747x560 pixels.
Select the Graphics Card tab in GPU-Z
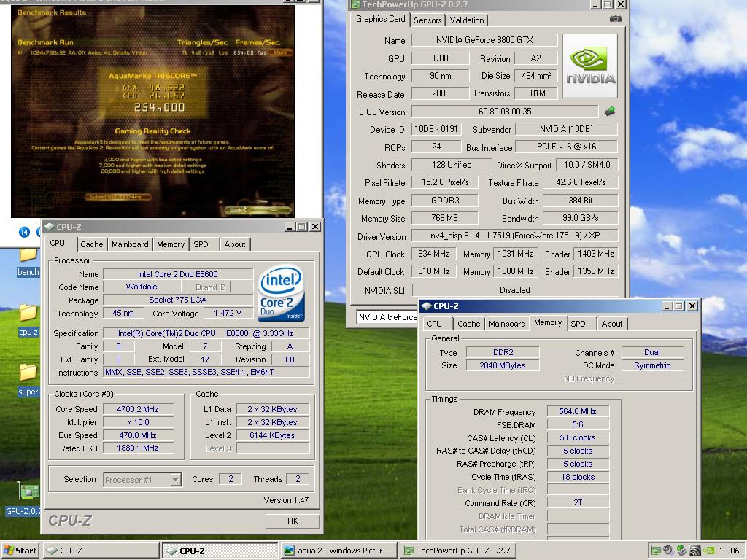[x=380, y=19]
